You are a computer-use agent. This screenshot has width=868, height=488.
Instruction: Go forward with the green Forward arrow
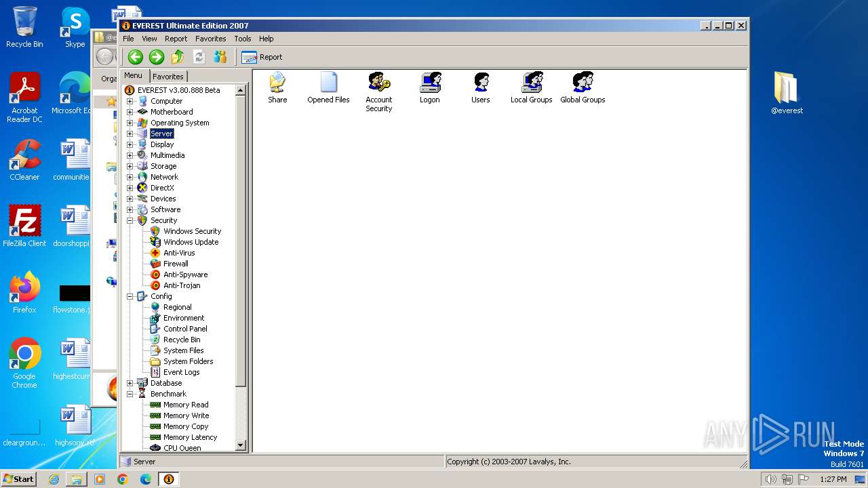click(x=157, y=57)
